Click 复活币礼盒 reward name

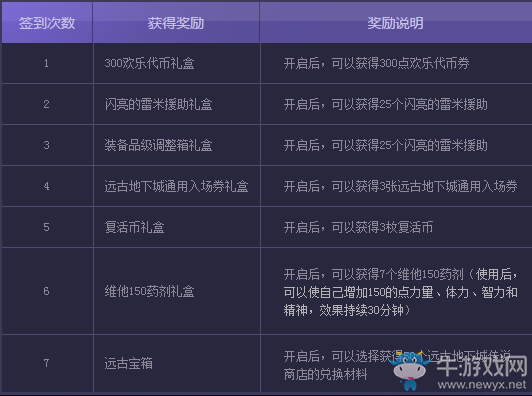[134, 227]
